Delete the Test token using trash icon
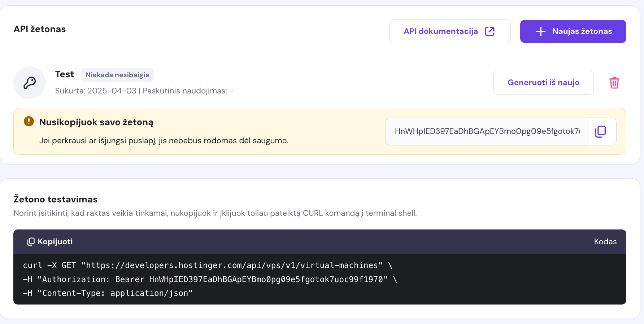The height and width of the screenshot is (324, 644). 614,83
